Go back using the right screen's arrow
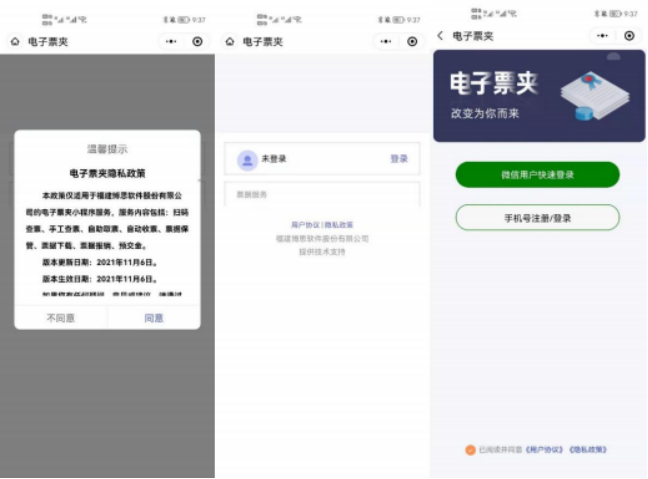Screen dimensions: 648x479 pos(440,36)
